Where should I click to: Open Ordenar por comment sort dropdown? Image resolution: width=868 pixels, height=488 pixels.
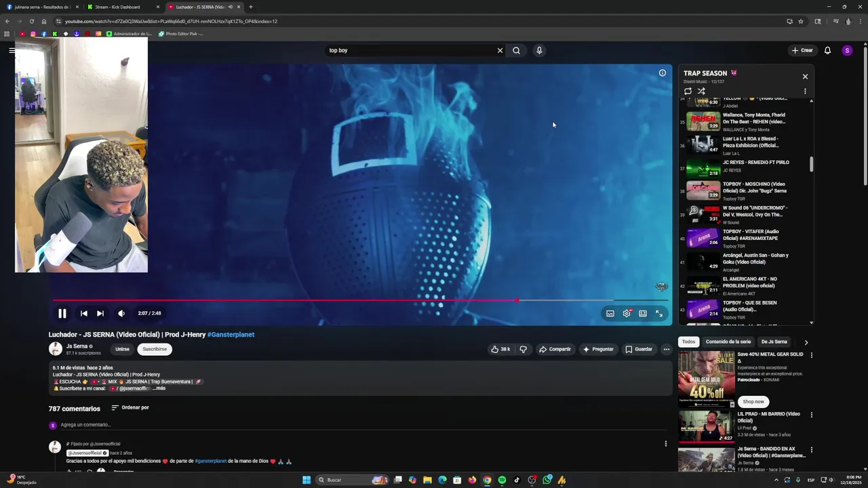[x=130, y=407]
